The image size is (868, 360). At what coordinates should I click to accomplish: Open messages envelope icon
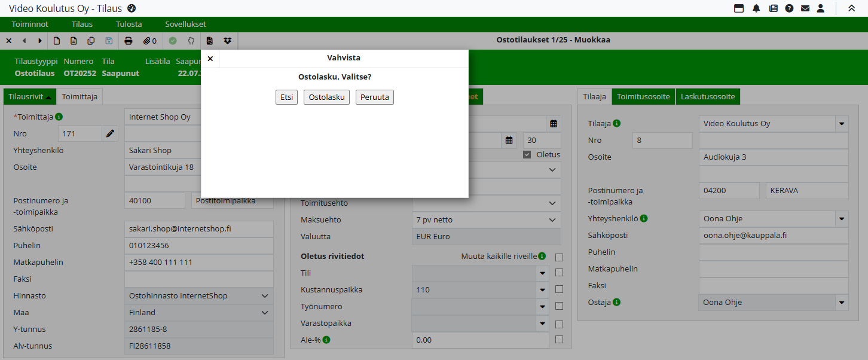pyautogui.click(x=805, y=8)
